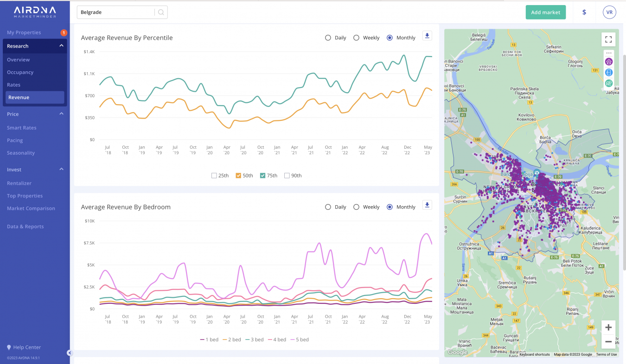Collapse the Research sidebar section
The image size is (626, 364).
pos(61,46)
